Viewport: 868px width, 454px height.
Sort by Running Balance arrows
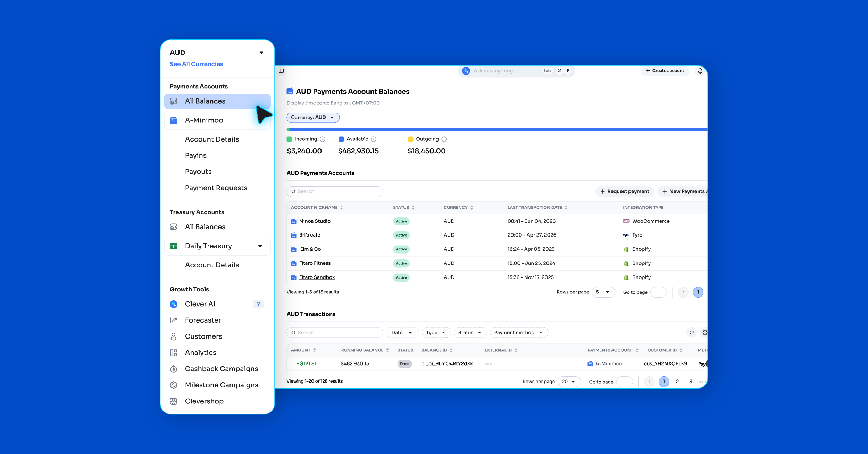pyautogui.click(x=387, y=350)
